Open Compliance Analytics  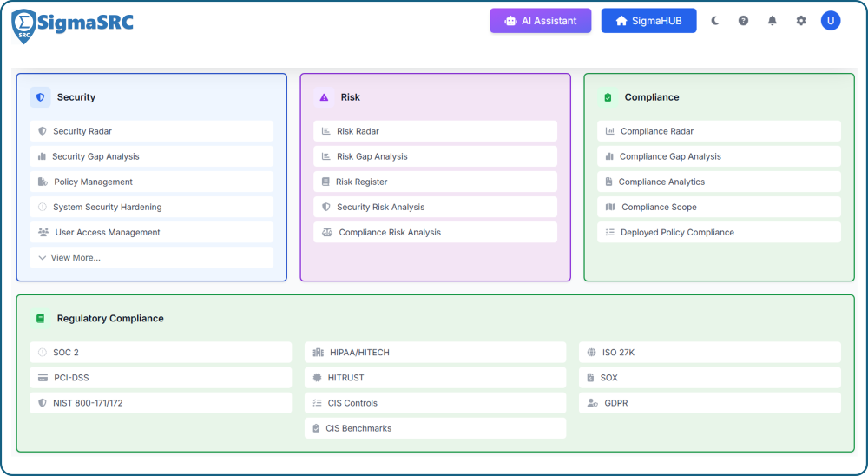click(x=719, y=182)
